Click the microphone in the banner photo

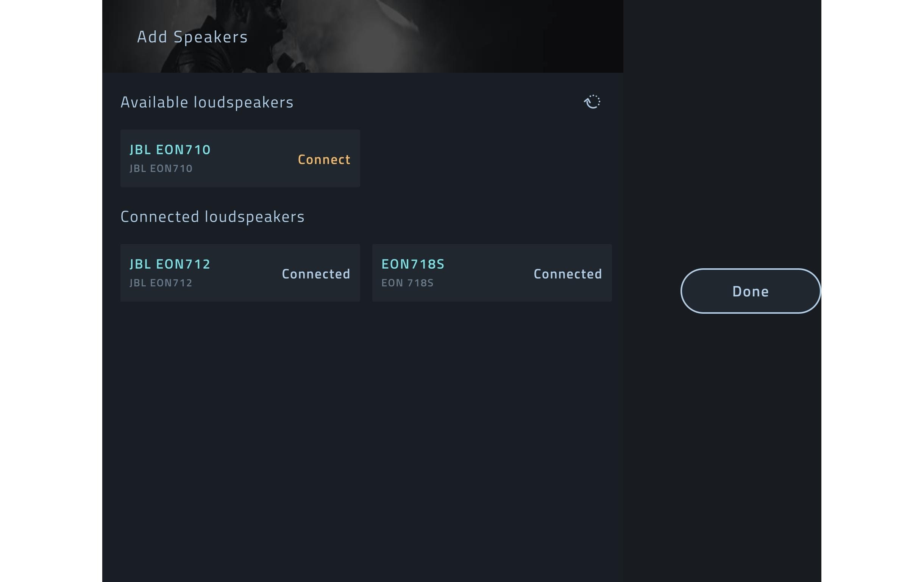[286, 61]
